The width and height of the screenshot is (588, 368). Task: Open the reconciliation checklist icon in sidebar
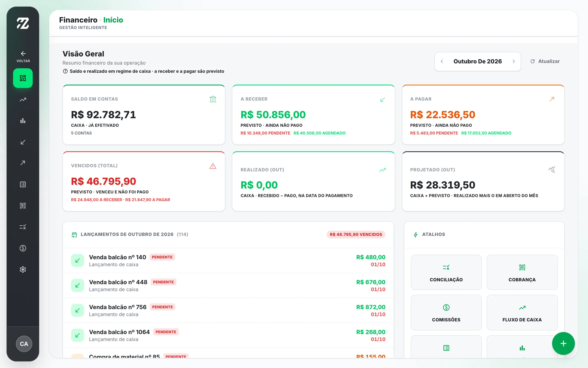[23, 227]
